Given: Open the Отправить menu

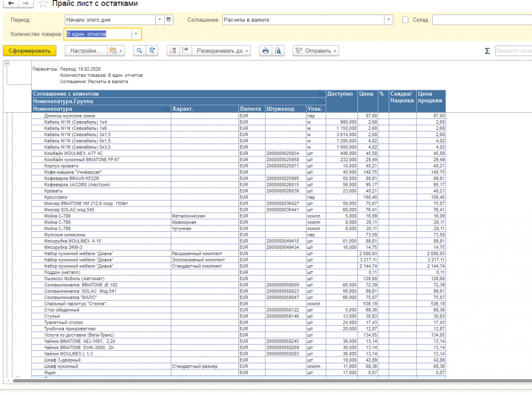Looking at the screenshot, I should [x=316, y=51].
